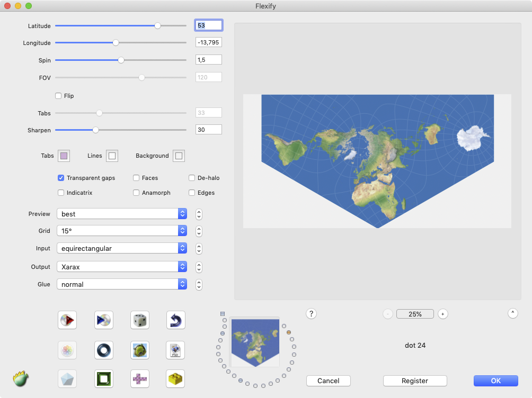Click the yellow building brick icon

click(x=175, y=379)
